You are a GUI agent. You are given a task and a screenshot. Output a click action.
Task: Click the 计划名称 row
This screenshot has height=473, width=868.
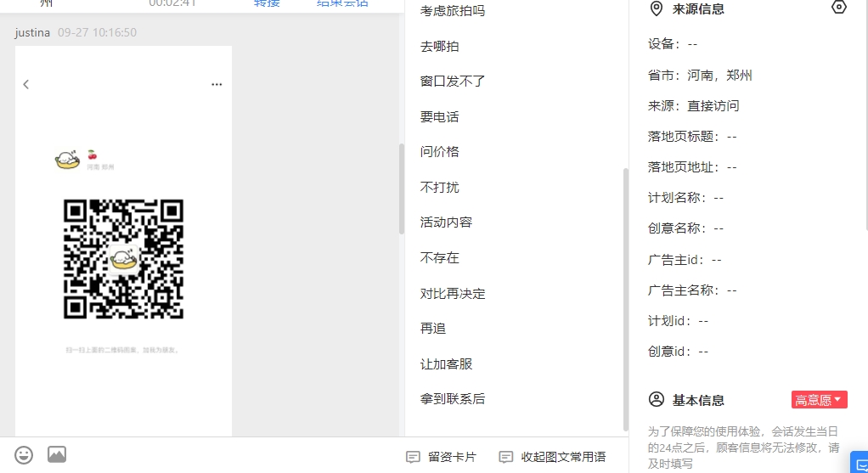tap(685, 198)
